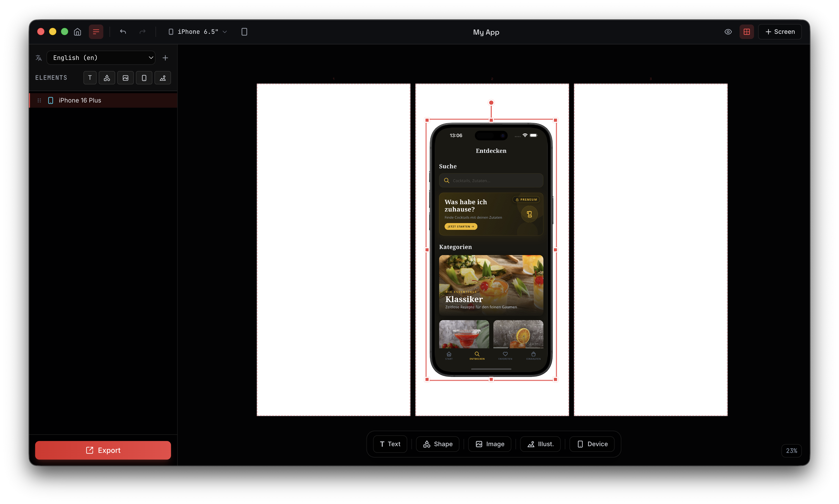
Task: Toggle the grid view icon near the Screen button
Action: point(747,31)
